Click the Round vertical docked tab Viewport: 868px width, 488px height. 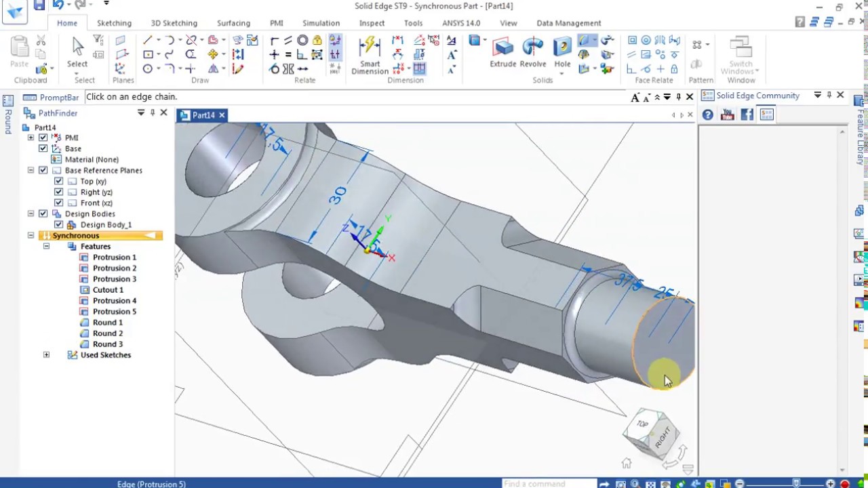click(7, 115)
